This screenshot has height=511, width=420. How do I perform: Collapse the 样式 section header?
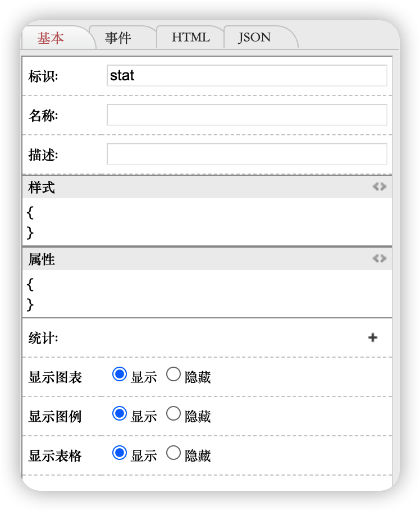pos(168,188)
